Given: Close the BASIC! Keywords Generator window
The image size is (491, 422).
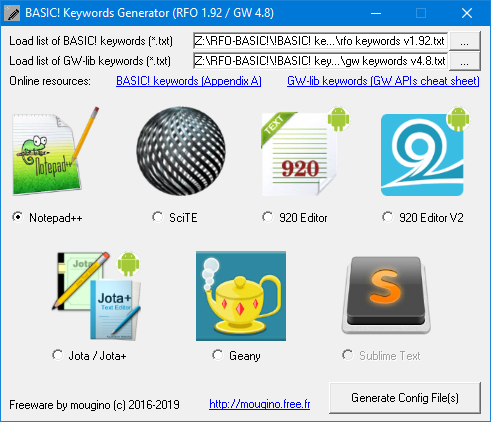Looking at the screenshot, I should [x=467, y=13].
